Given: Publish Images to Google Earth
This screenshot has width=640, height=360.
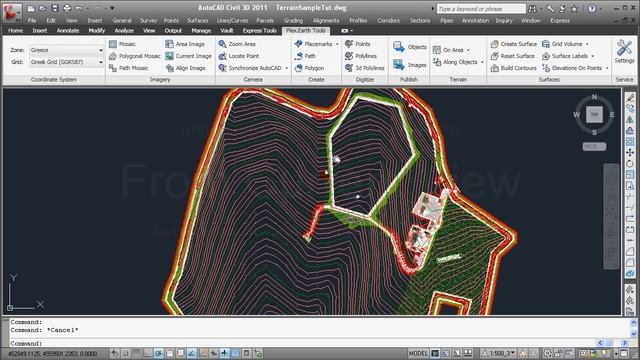Looking at the screenshot, I should pyautogui.click(x=410, y=65).
